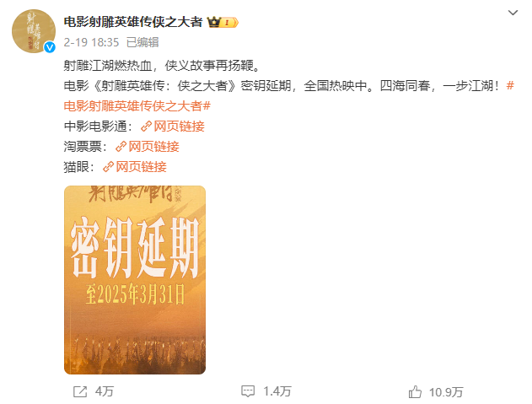Viewport: 532px width, 404px height.
Task: Click the 4万 repost count
Action: pos(105,391)
